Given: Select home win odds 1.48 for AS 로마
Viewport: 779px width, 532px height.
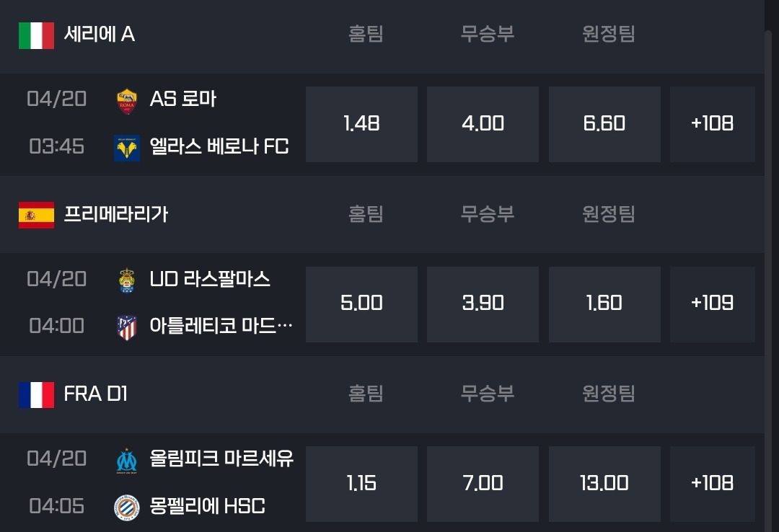Looking at the screenshot, I should [361, 124].
